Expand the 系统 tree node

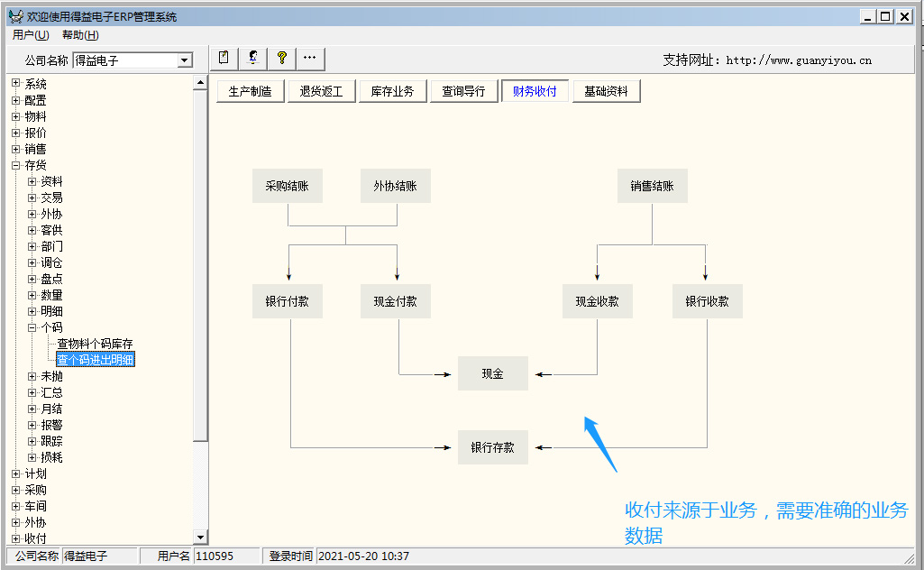coord(15,84)
